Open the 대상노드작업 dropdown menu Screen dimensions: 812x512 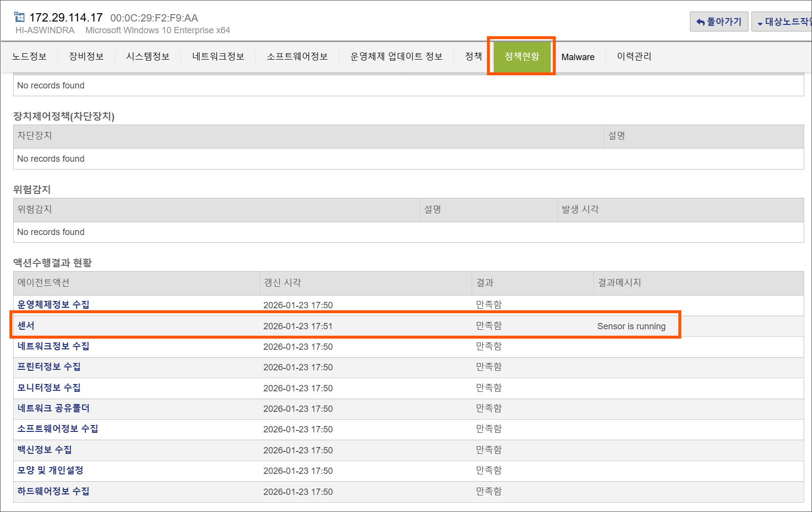point(783,21)
